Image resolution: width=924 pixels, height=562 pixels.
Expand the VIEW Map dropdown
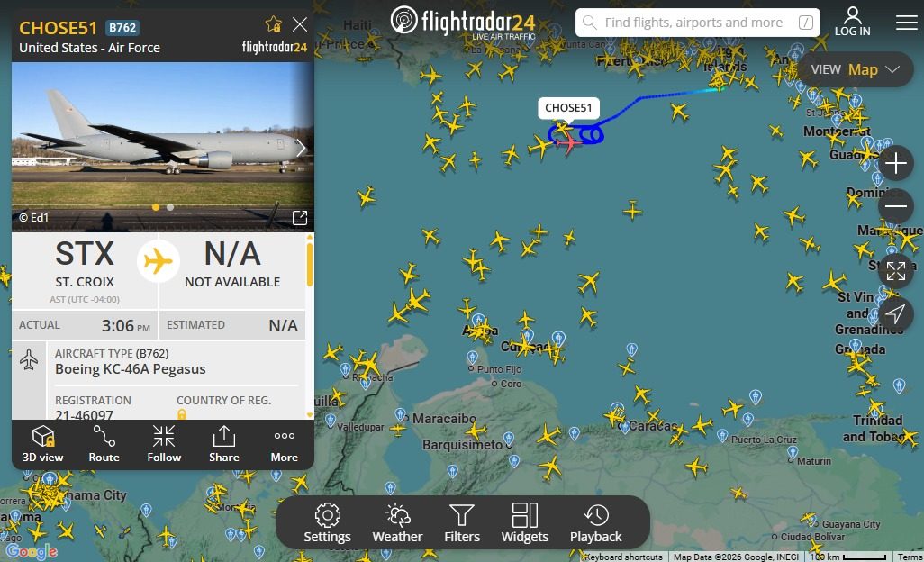point(855,69)
